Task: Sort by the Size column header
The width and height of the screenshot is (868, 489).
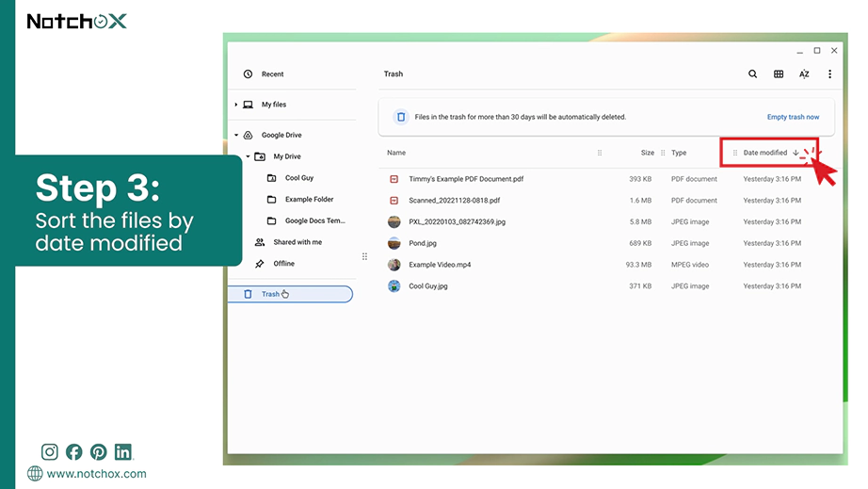Action: pyautogui.click(x=647, y=153)
